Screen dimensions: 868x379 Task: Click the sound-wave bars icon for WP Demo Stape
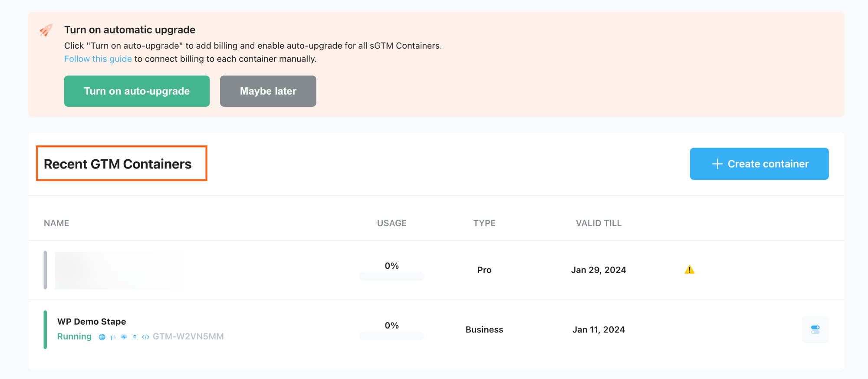113,337
